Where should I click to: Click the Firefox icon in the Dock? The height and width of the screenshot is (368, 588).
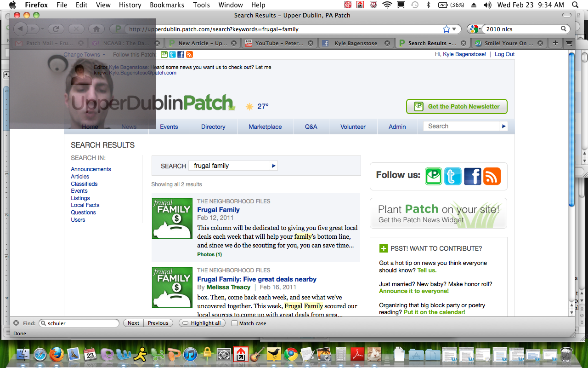pos(57,354)
